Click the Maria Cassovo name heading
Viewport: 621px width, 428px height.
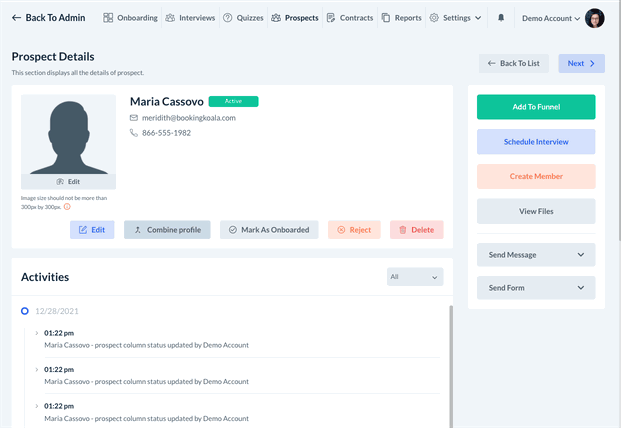167,102
